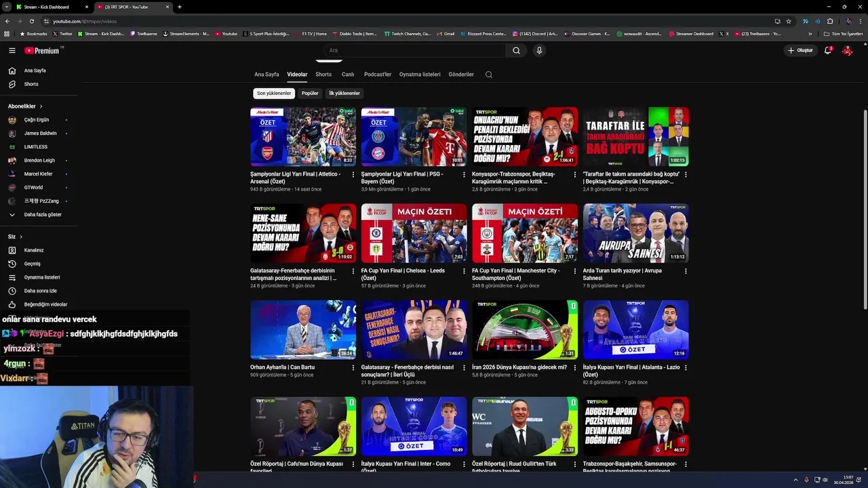Open the YouTube hamburger guide menu
Screen dimensions: 868x488
[x=12, y=50]
